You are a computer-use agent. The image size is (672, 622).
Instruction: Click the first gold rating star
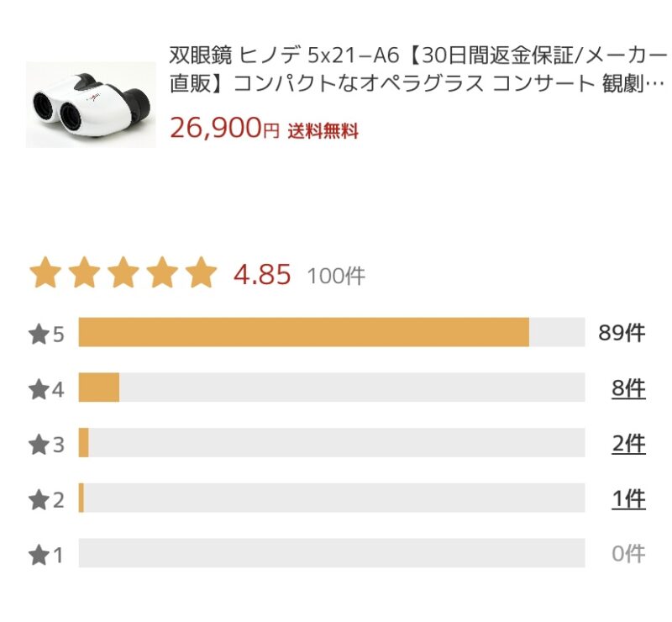point(45,272)
